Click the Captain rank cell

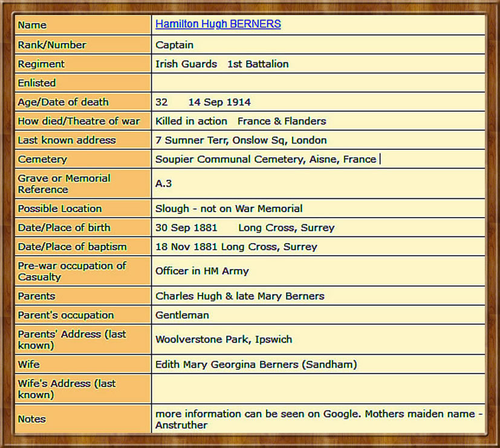coord(174,45)
